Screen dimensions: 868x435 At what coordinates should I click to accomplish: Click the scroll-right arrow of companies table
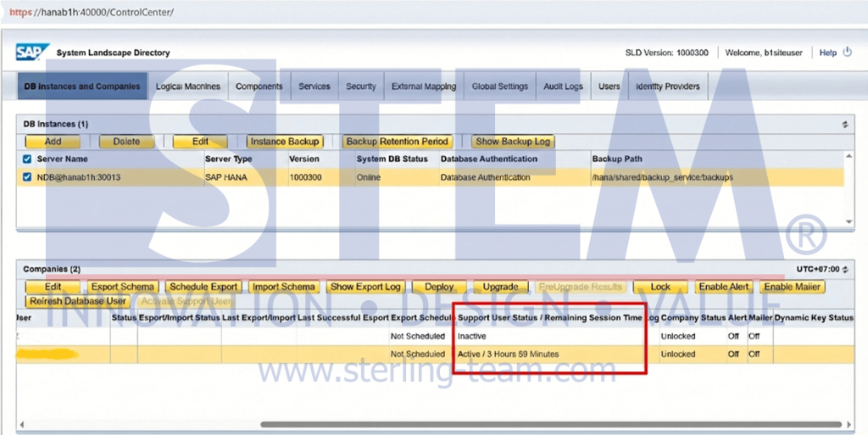pos(849,425)
